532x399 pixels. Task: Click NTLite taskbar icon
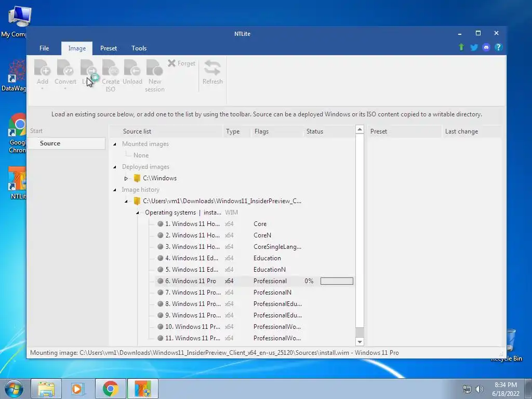[x=142, y=389]
